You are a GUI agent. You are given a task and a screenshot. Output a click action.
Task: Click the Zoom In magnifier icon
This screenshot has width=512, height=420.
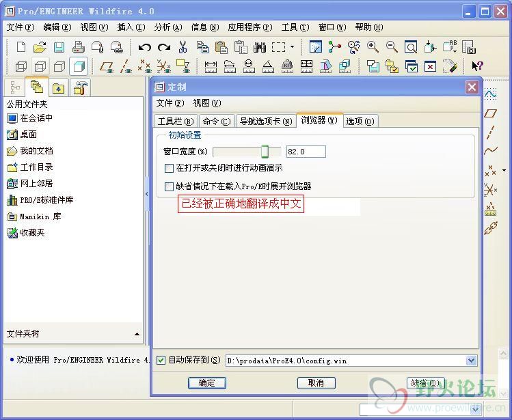373,47
